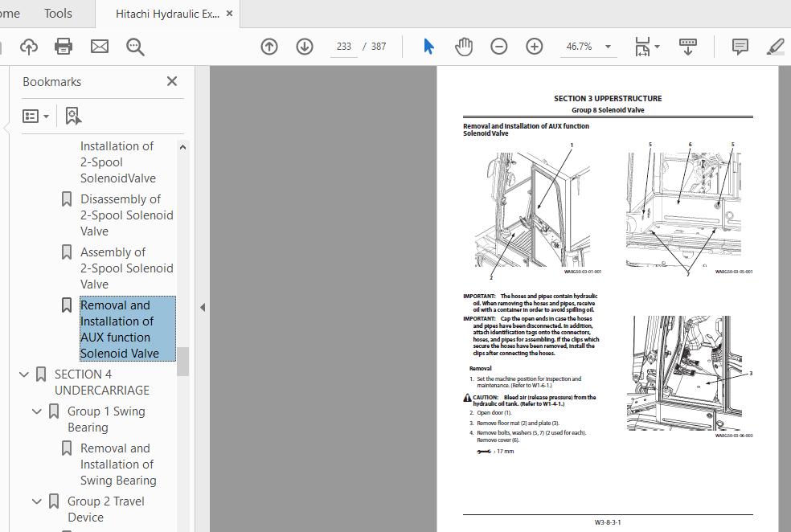Image resolution: width=791 pixels, height=532 pixels.
Task: Collapse Group 2 Travel Device bookmark
Action: pyautogui.click(x=36, y=501)
